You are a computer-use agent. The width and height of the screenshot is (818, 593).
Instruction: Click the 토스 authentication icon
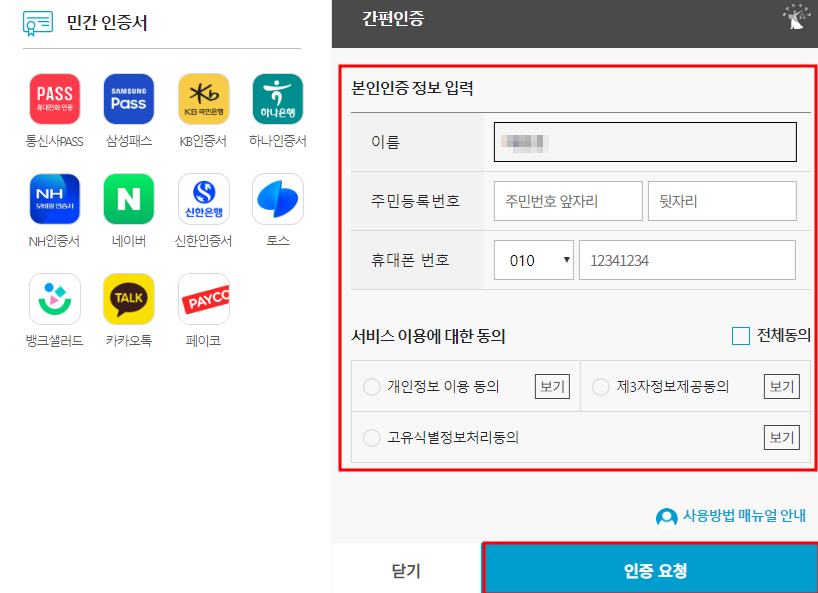277,198
